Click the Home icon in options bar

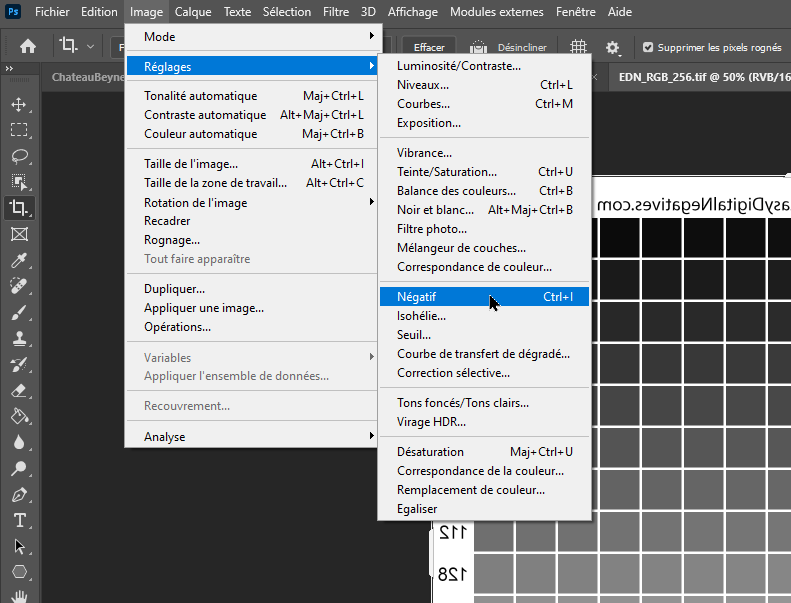(x=28, y=46)
